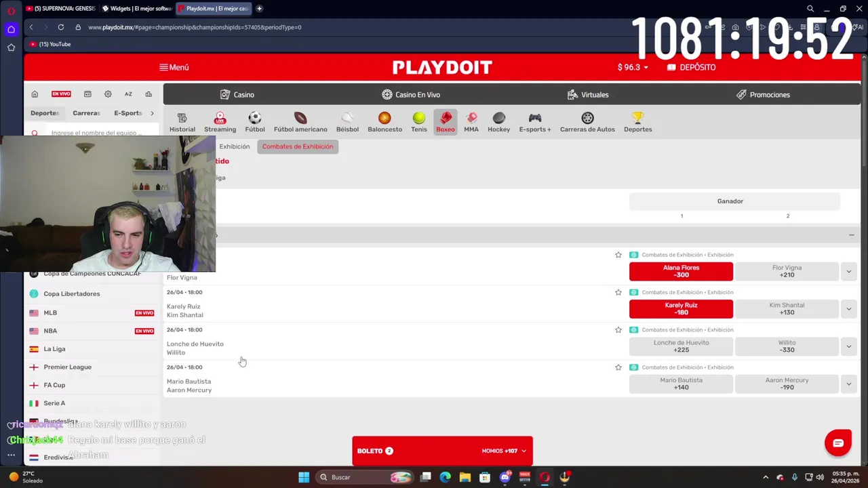Image resolution: width=868 pixels, height=488 pixels.
Task: Select Aaron Mercury -190 odds
Action: (787, 384)
